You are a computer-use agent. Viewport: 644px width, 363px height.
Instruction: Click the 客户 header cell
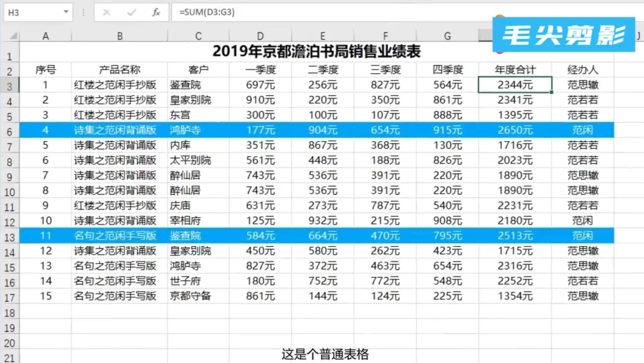tap(198, 70)
